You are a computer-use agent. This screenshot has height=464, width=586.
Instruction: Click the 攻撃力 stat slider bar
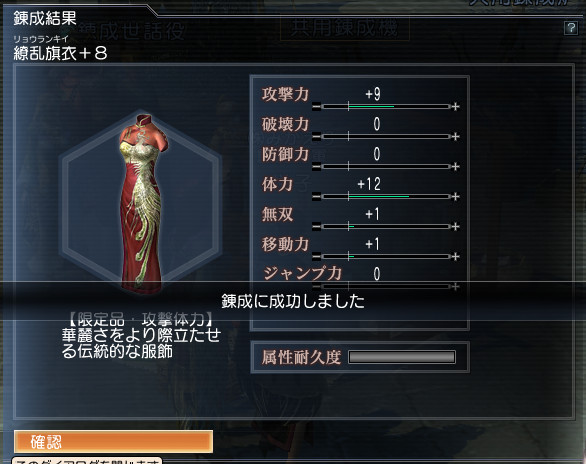click(x=386, y=107)
